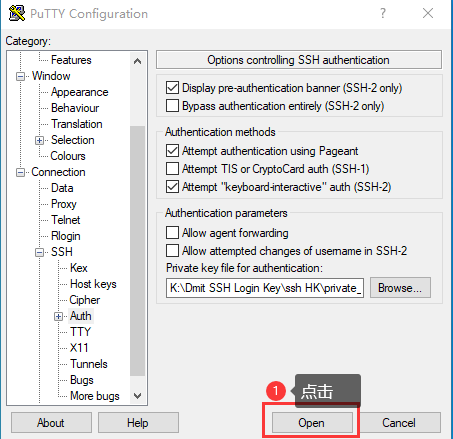The height and width of the screenshot is (439, 453).
Task: Click the Cancel button
Action: [x=399, y=423]
